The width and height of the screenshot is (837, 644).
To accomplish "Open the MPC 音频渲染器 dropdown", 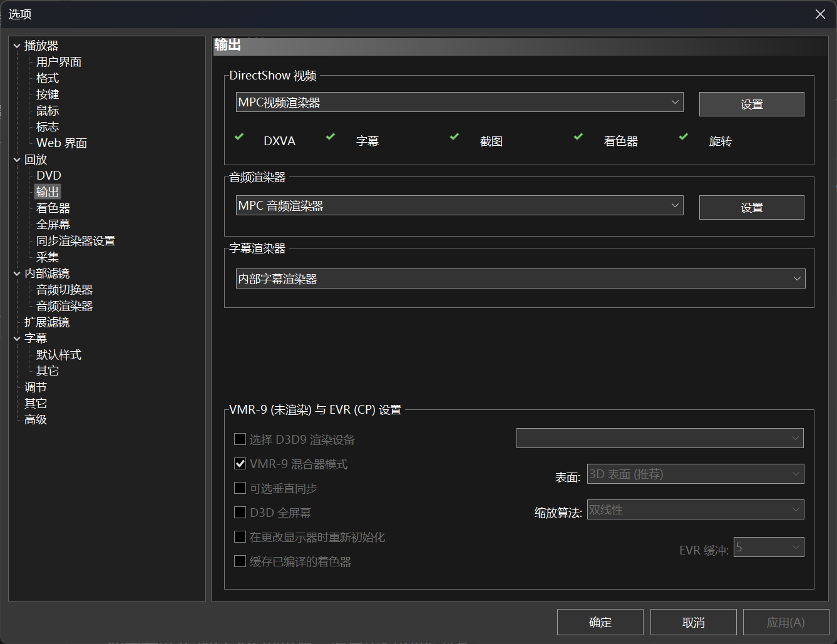I will 459,206.
